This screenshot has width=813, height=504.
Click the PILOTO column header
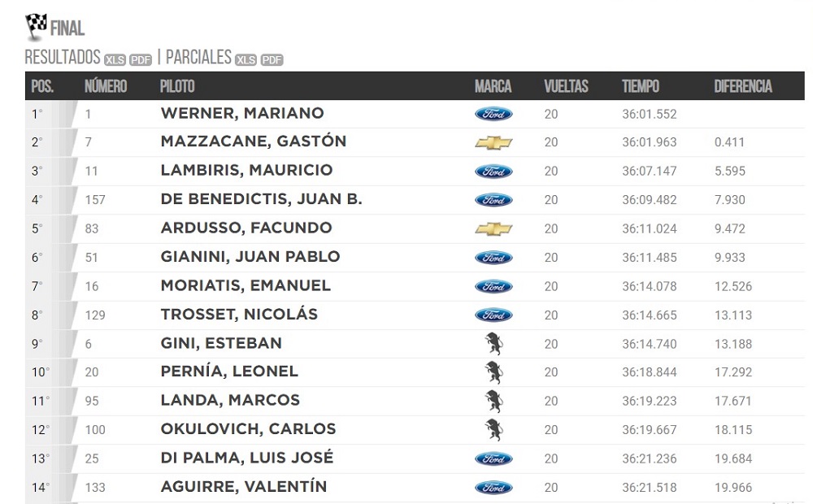(177, 86)
